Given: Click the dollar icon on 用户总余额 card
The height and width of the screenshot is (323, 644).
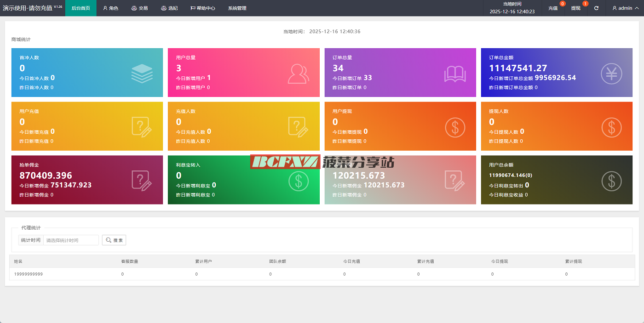Looking at the screenshot, I should 611,181.
